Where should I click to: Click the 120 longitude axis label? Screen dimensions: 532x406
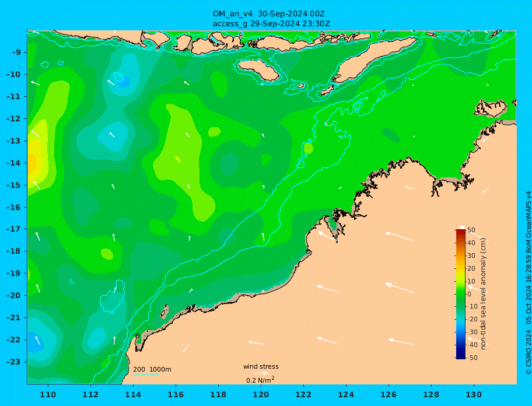[x=261, y=394]
